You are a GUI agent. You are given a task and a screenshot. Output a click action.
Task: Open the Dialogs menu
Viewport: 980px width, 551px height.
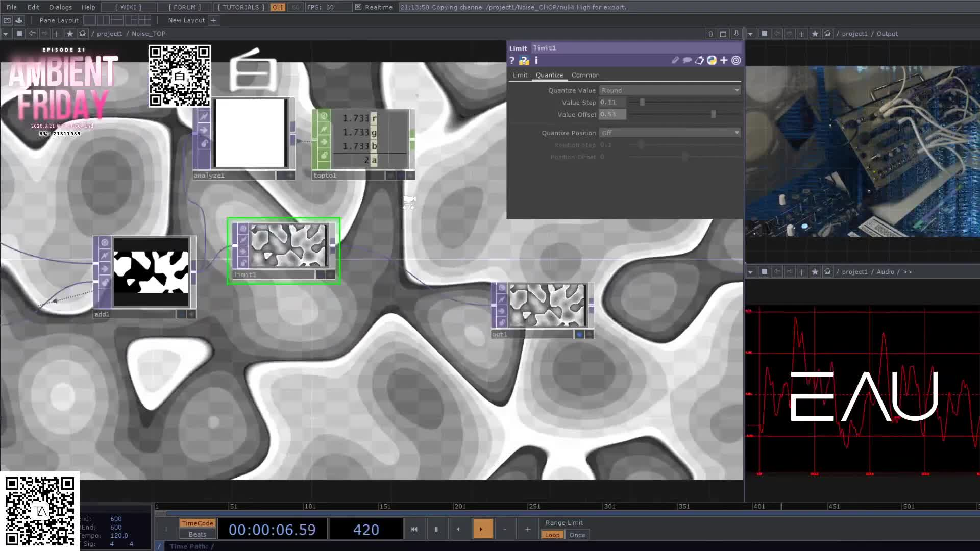pyautogui.click(x=60, y=7)
